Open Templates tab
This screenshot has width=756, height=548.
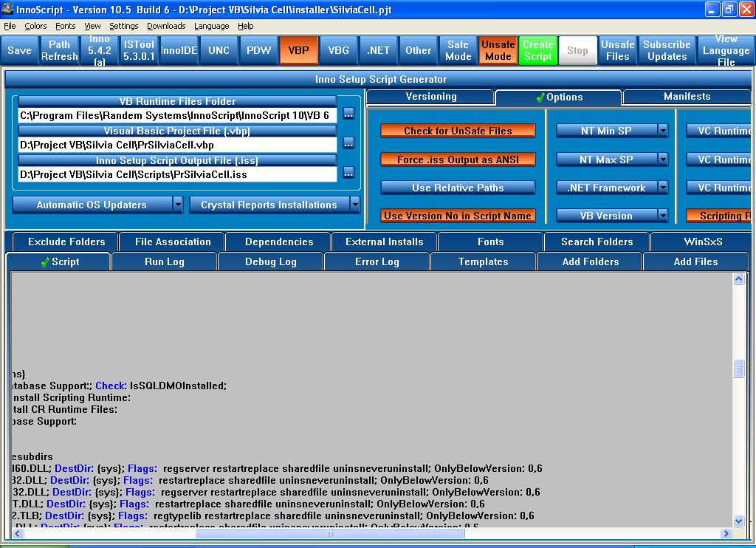pos(483,262)
